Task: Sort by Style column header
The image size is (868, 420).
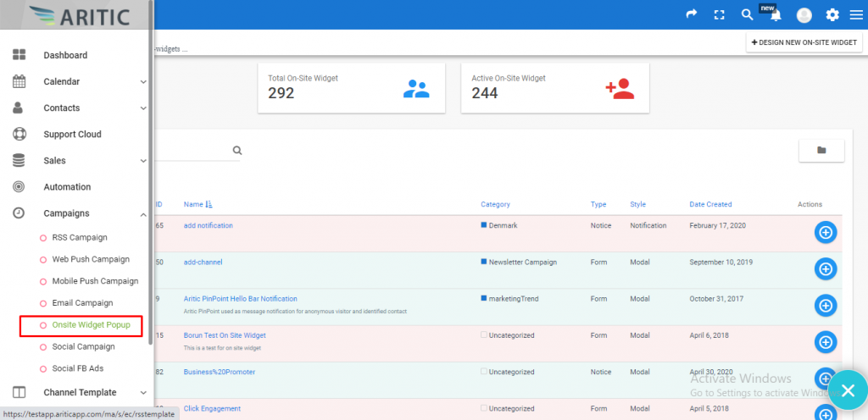Action: (637, 204)
